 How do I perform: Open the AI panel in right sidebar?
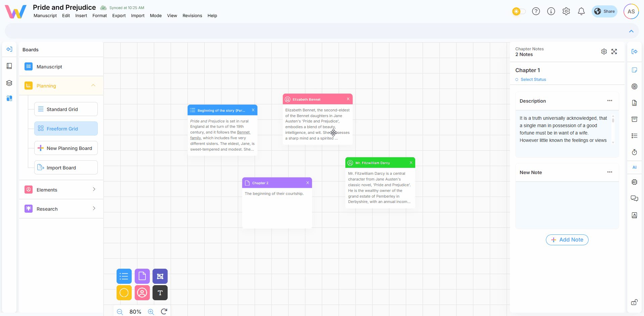(634, 167)
